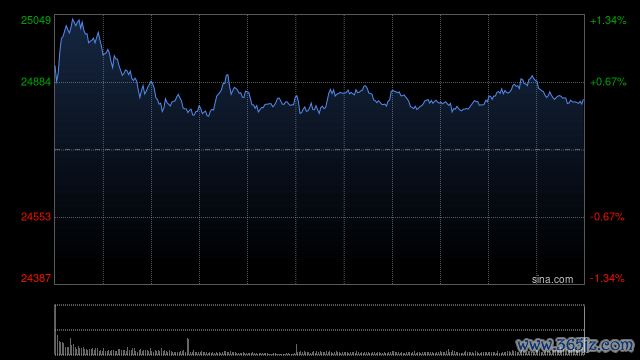Screen dimensions: 640x360
Task: Click the 24884 price axis label
Action: [x=36, y=82]
